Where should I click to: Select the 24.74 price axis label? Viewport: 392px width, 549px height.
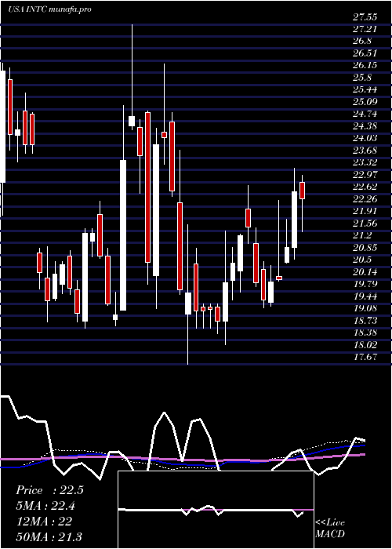click(x=365, y=114)
